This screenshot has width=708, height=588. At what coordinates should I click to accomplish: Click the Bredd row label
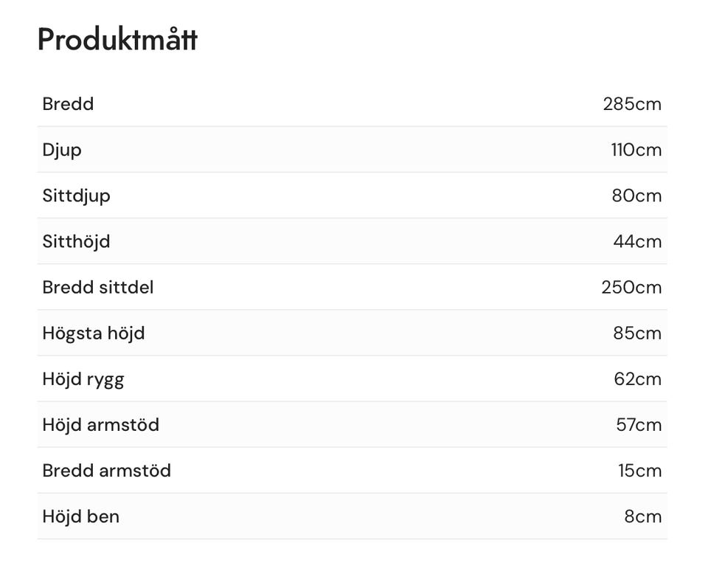click(x=68, y=104)
